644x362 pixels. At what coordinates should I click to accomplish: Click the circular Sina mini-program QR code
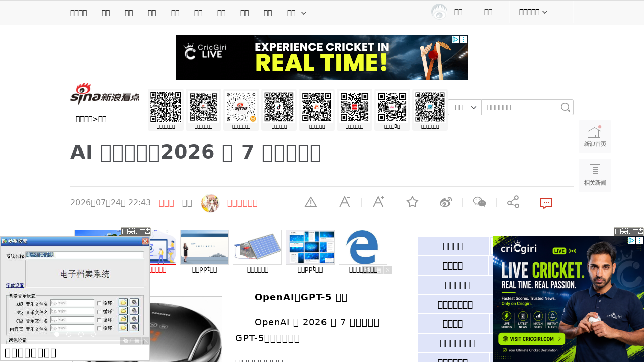click(x=242, y=107)
